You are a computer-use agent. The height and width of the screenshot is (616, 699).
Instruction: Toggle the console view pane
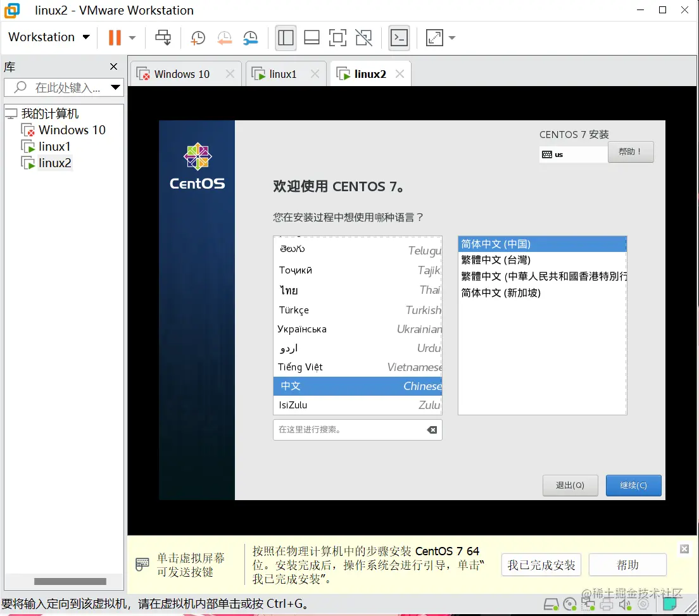tap(399, 38)
